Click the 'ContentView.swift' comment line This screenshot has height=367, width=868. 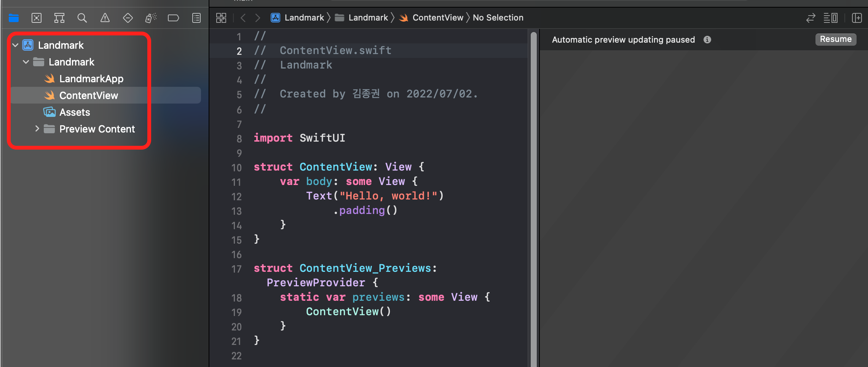[322, 51]
